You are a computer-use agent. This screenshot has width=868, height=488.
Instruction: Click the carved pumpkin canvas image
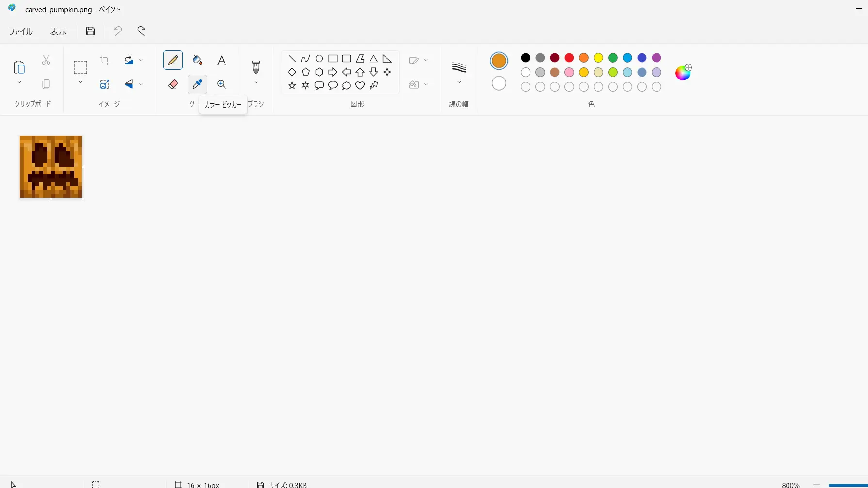pyautogui.click(x=51, y=167)
